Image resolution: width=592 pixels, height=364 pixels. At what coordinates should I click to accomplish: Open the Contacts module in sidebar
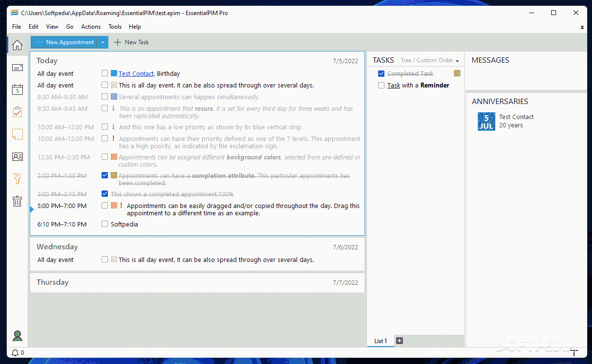[x=17, y=156]
